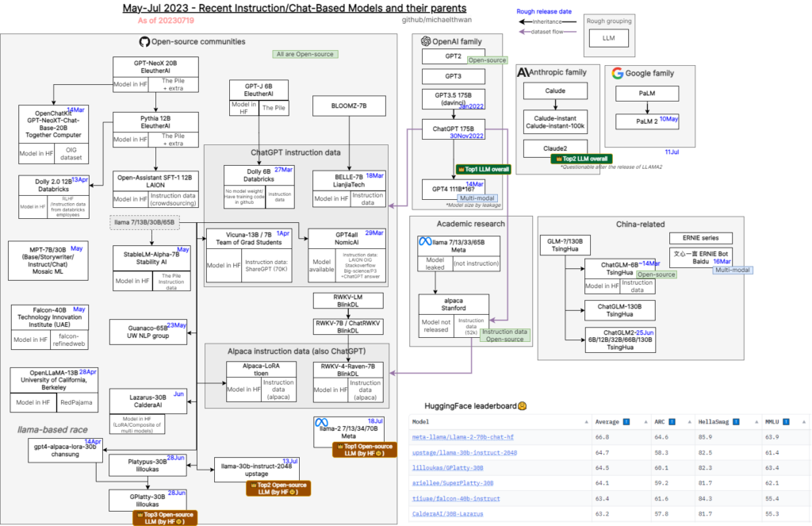This screenshot has width=812, height=526.
Task: Select the MPT-7B/30B Mosaic ML box
Action: click(48, 261)
